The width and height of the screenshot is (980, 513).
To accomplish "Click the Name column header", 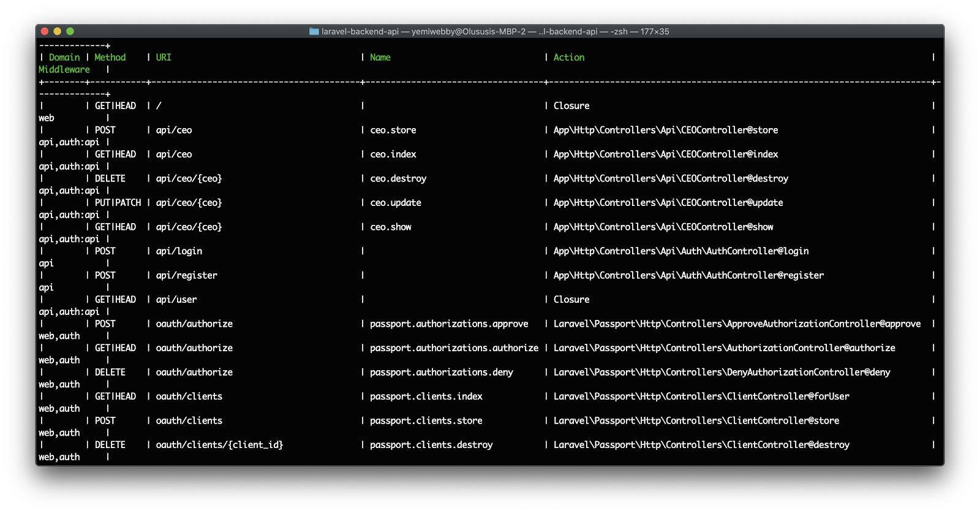I will pos(380,57).
